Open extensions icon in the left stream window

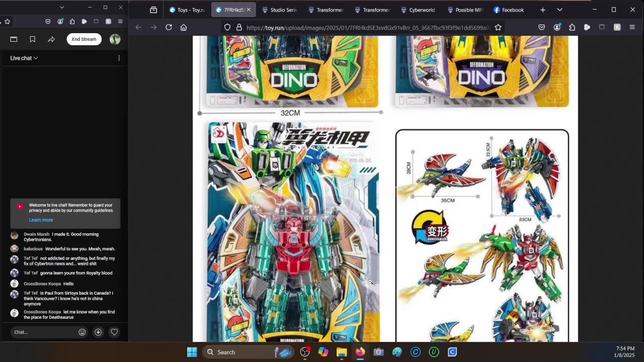72,22
